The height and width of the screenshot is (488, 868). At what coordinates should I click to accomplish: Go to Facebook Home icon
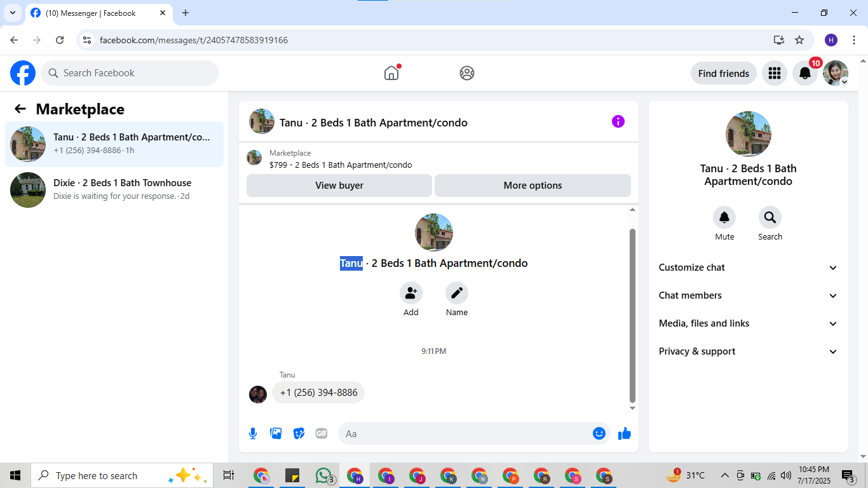(x=391, y=73)
